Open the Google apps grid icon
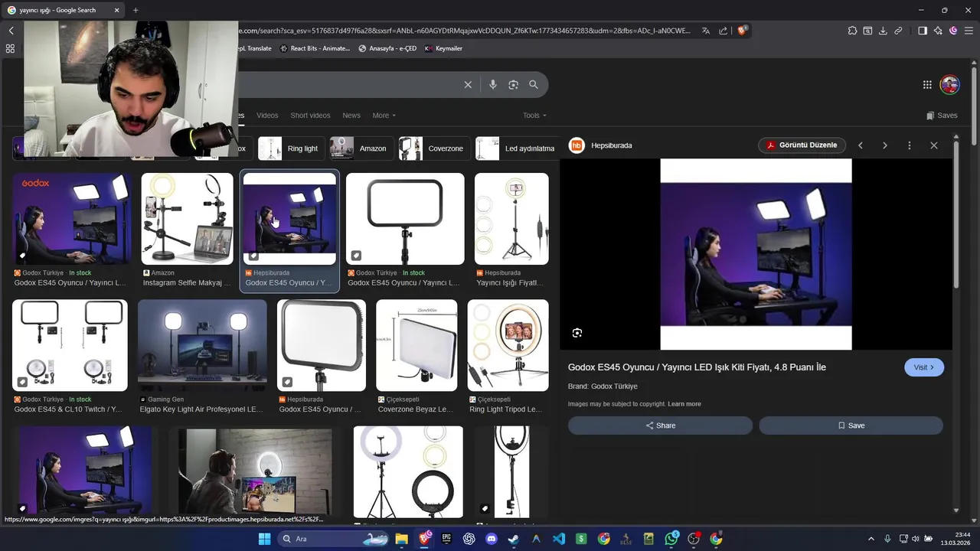 [927, 85]
